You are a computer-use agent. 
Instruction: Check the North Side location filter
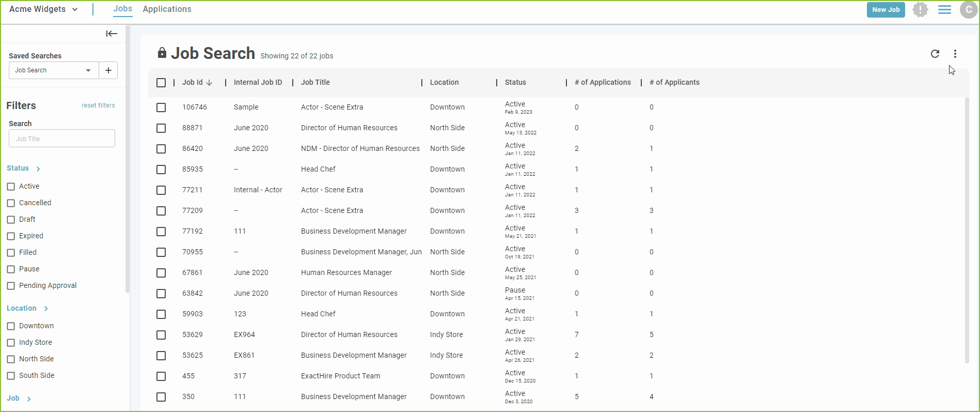pyautogui.click(x=11, y=359)
